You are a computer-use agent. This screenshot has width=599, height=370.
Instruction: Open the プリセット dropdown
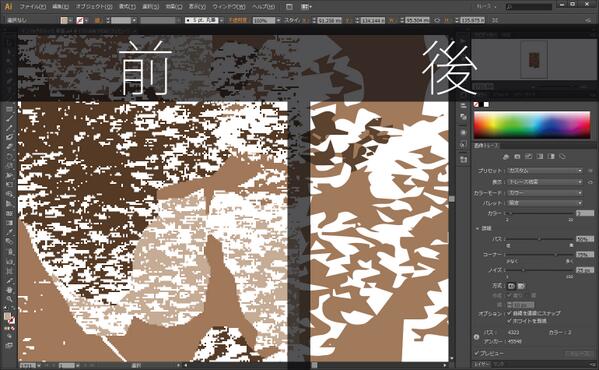click(x=545, y=171)
